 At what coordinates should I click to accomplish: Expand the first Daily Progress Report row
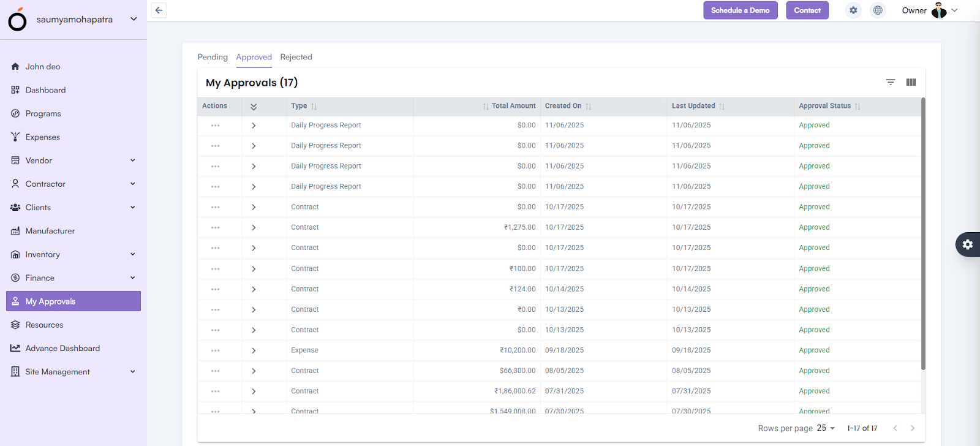254,126
